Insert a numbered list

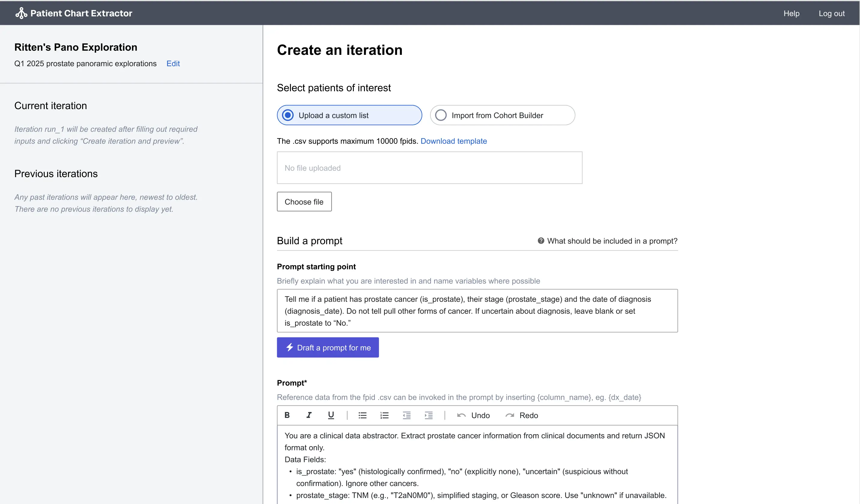384,415
